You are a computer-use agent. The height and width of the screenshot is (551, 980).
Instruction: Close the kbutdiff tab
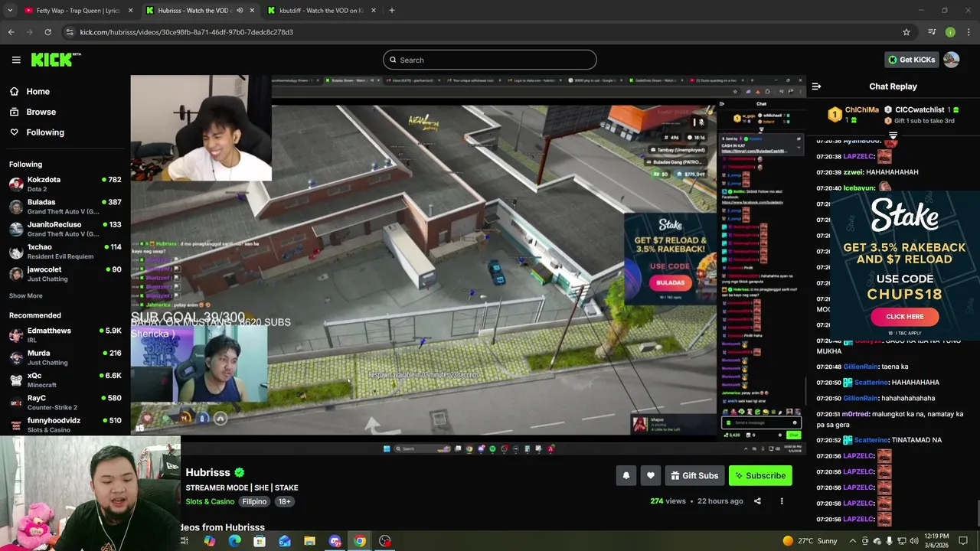[374, 11]
